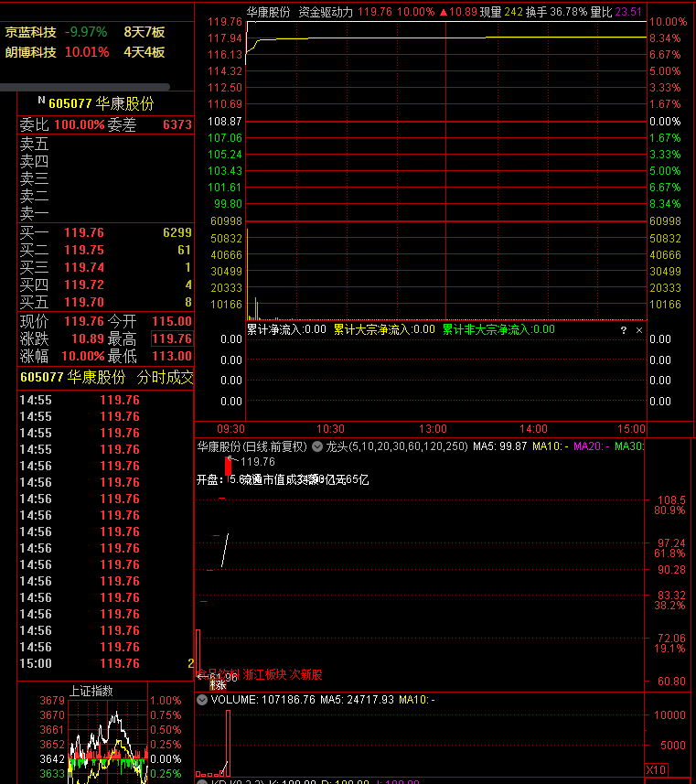Select the 卖五 order row
This screenshot has width=696, height=784.
pos(105,145)
